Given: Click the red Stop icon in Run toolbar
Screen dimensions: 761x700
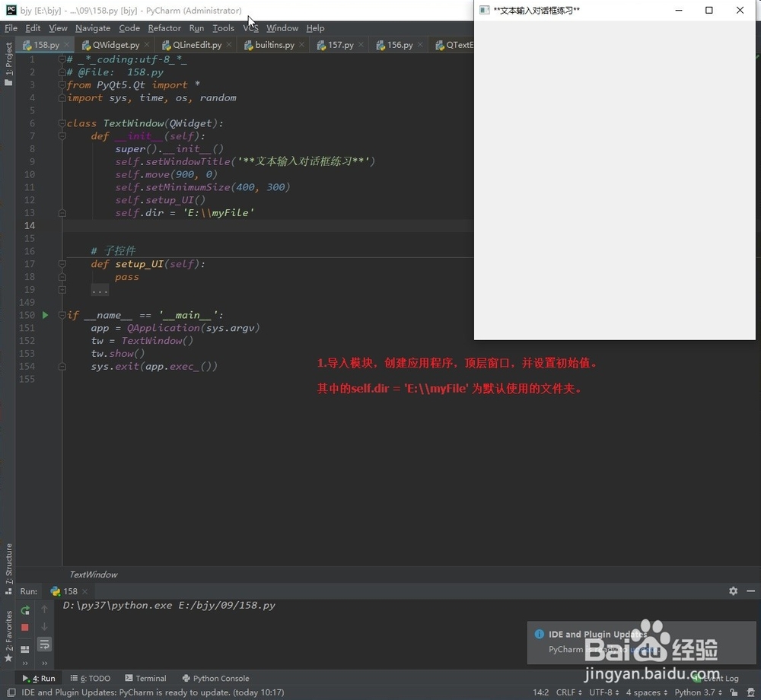Looking at the screenshot, I should click(x=24, y=627).
